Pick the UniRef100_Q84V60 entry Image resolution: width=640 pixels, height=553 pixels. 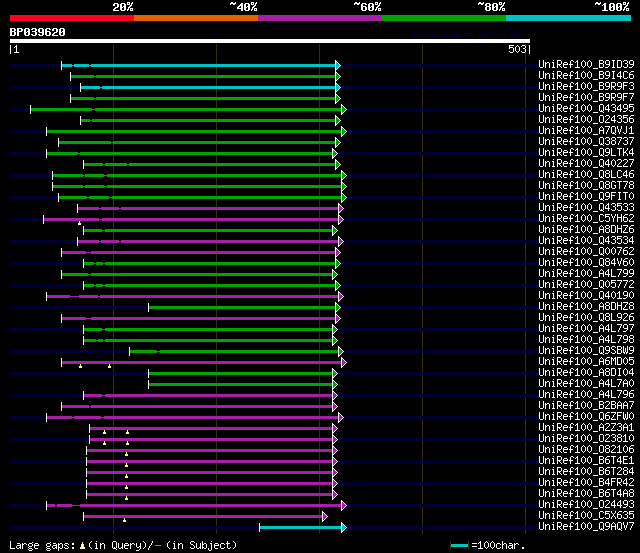click(586, 263)
